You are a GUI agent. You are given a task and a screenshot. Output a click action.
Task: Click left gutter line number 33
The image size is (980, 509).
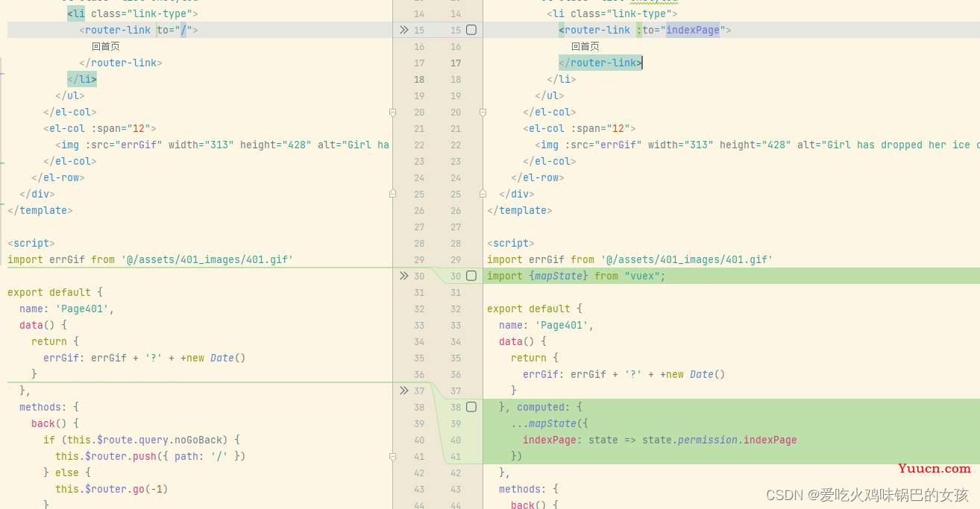(419, 325)
